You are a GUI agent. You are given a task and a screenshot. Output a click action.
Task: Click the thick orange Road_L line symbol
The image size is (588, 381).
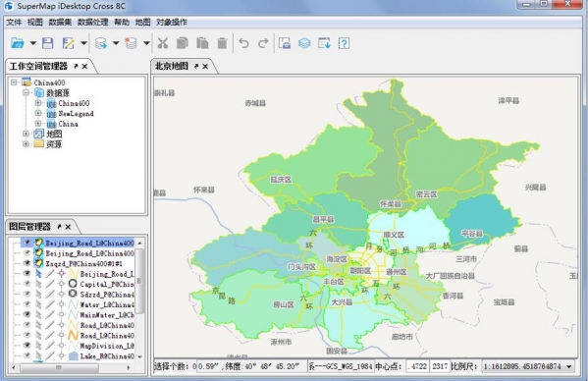[x=73, y=335]
